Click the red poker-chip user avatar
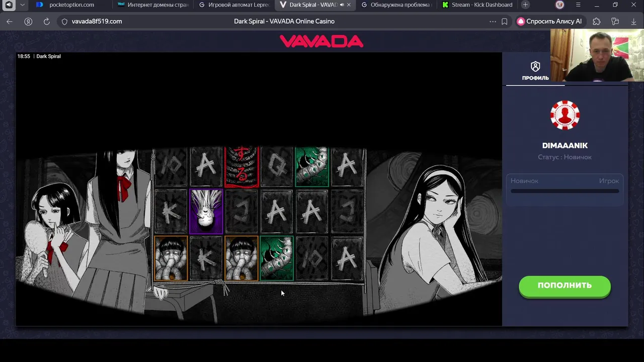The image size is (644, 362). pyautogui.click(x=565, y=115)
